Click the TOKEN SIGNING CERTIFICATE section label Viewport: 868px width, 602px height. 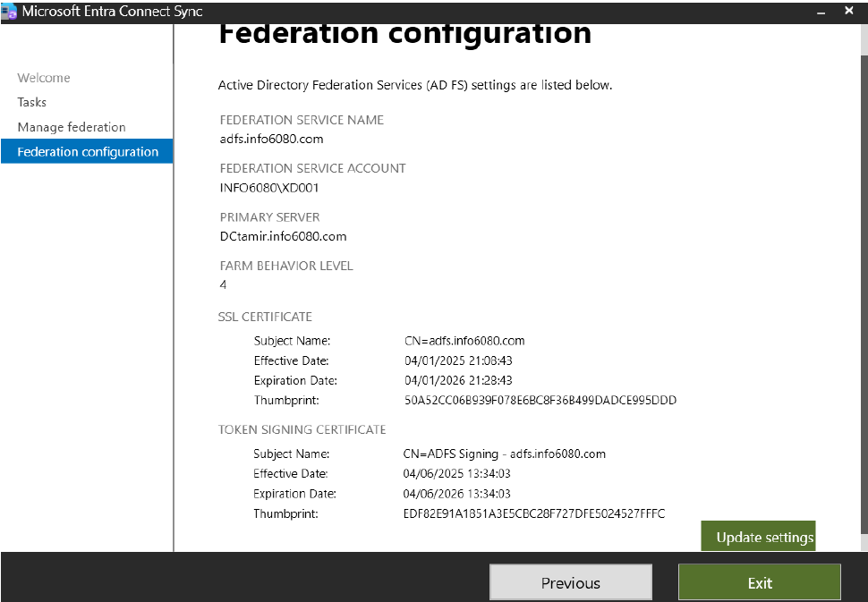302,430
